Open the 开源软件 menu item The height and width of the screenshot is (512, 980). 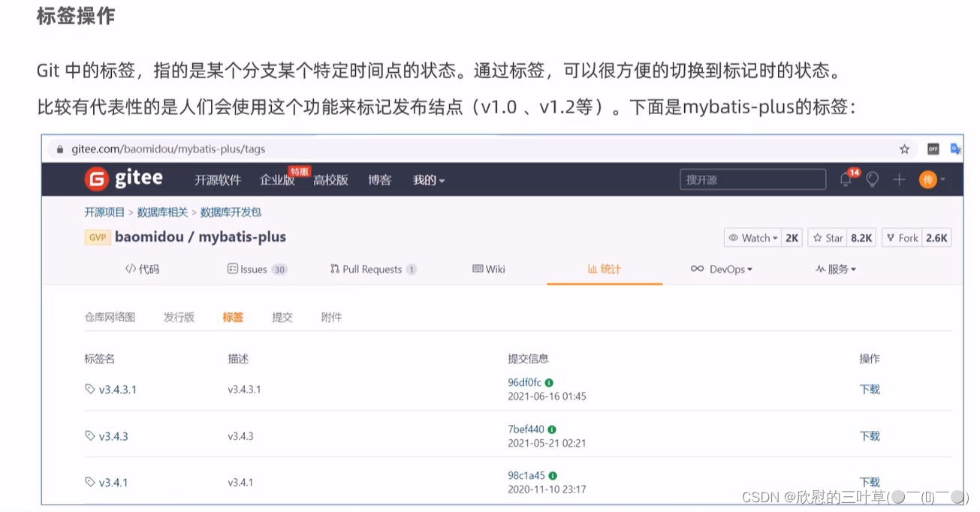(x=218, y=180)
